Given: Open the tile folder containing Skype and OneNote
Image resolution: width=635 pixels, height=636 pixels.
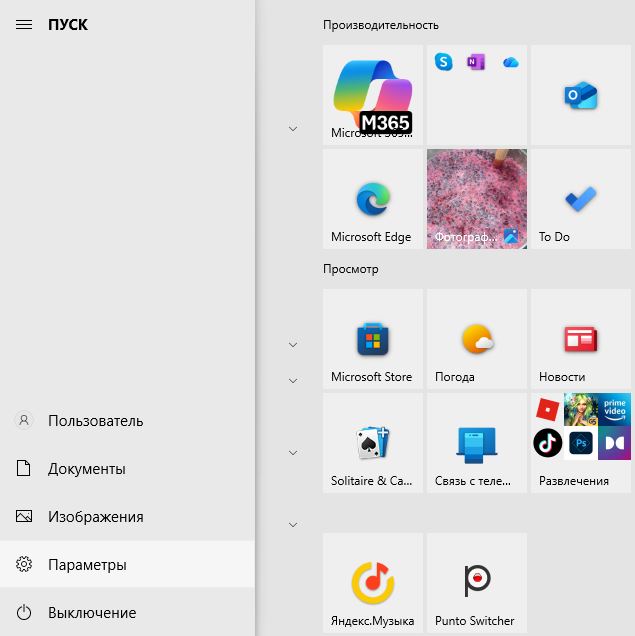Looking at the screenshot, I should 477,95.
